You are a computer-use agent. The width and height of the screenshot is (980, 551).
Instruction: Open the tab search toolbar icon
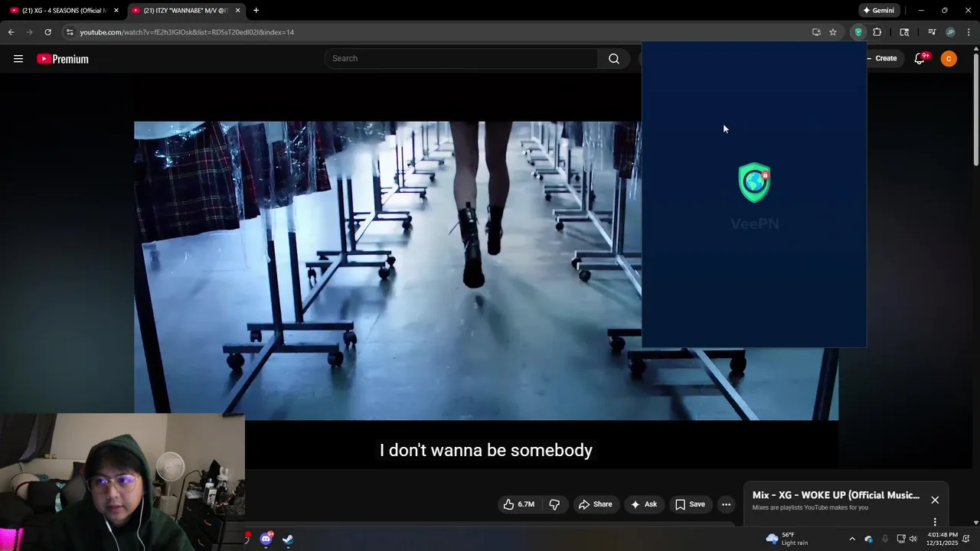click(904, 32)
